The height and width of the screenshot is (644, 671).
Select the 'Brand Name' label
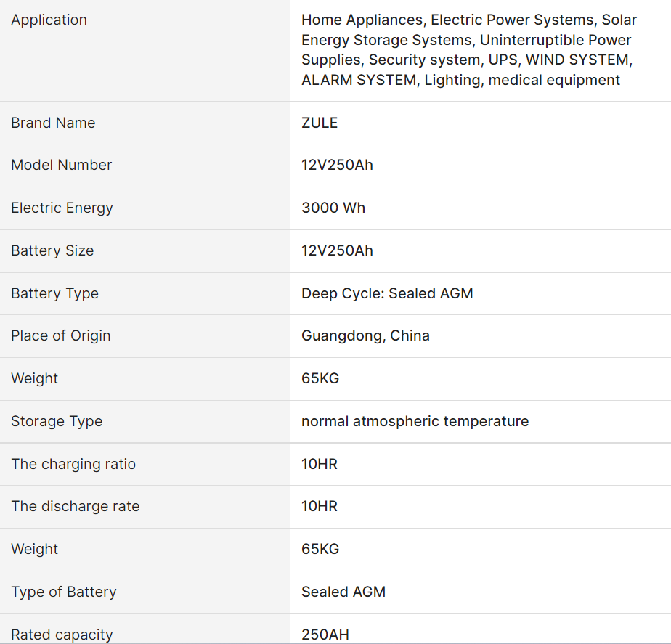point(53,123)
